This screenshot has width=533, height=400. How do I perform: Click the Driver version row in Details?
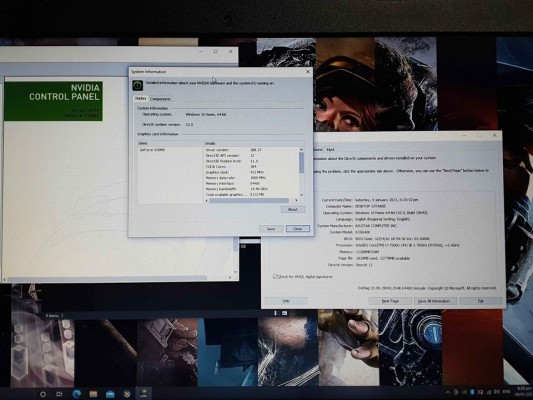coord(251,150)
